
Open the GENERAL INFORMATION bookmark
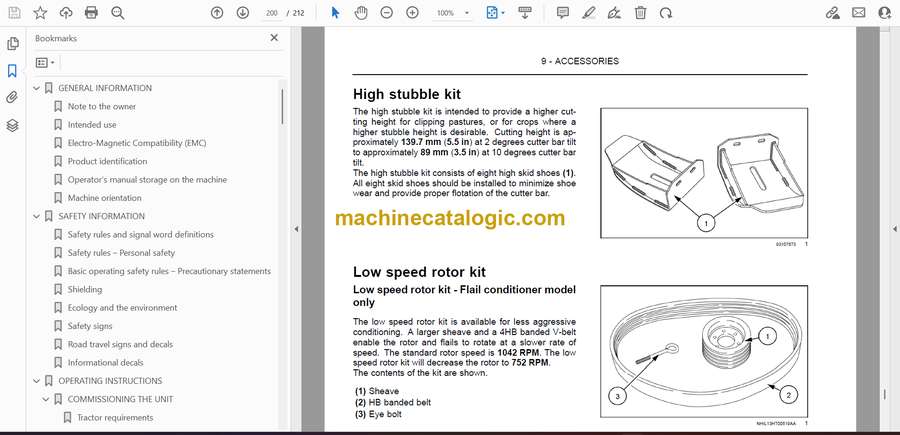coord(105,88)
